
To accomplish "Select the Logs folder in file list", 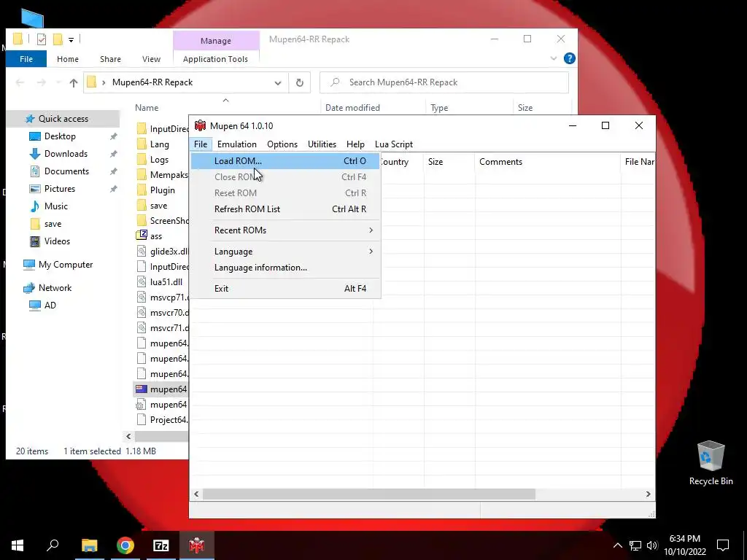I will (x=159, y=160).
